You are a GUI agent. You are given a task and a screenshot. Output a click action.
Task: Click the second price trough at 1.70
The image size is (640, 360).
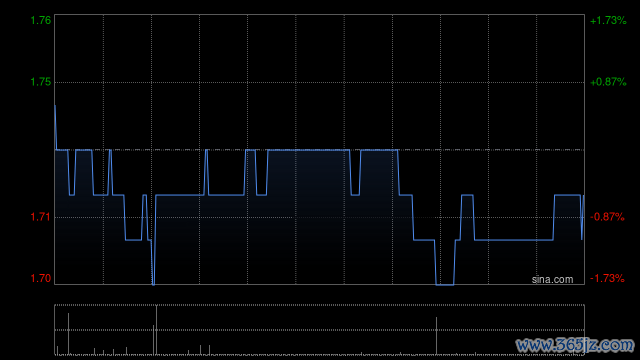click(x=445, y=284)
